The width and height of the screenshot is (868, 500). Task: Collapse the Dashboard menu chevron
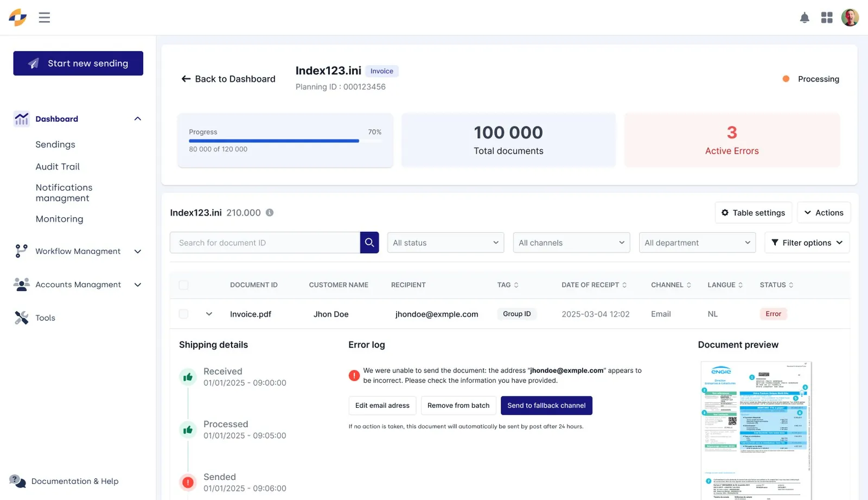[x=138, y=119]
